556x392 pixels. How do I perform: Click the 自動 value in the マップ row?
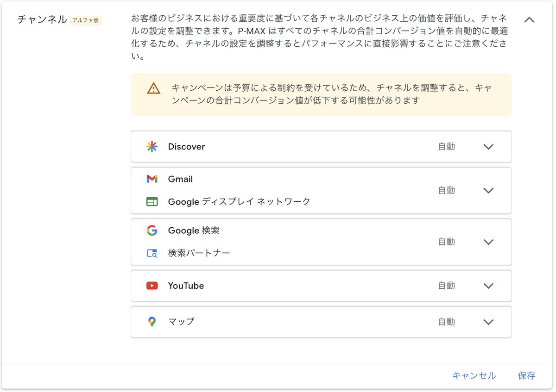(x=447, y=322)
